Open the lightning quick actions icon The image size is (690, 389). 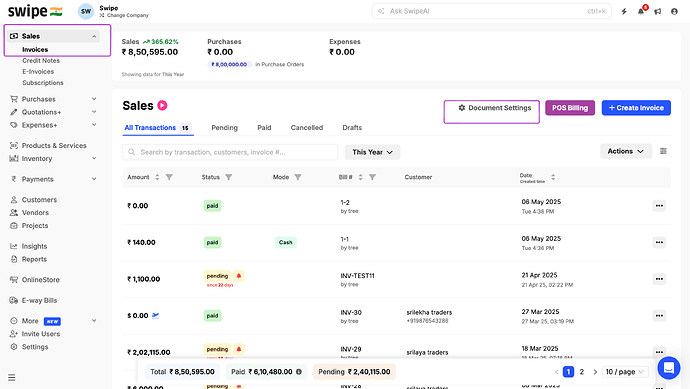[x=624, y=11]
